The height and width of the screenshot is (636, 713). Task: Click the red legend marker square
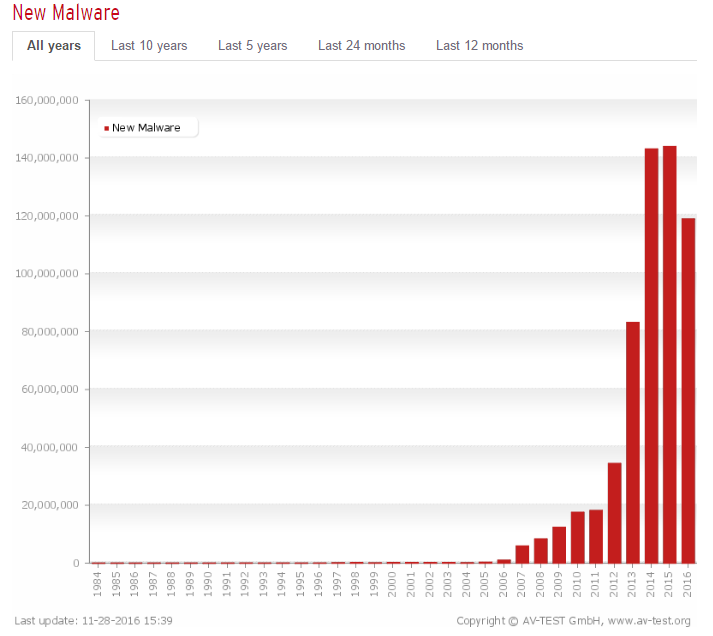106,128
